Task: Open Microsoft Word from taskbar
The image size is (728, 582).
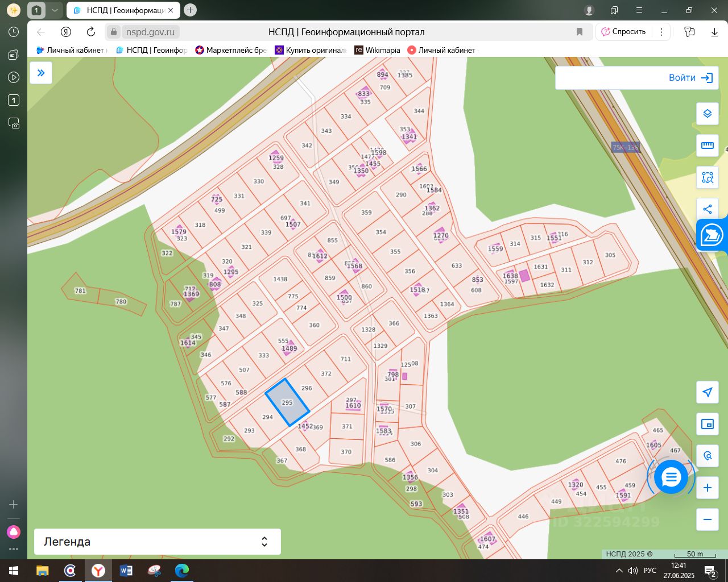Action: point(126,570)
